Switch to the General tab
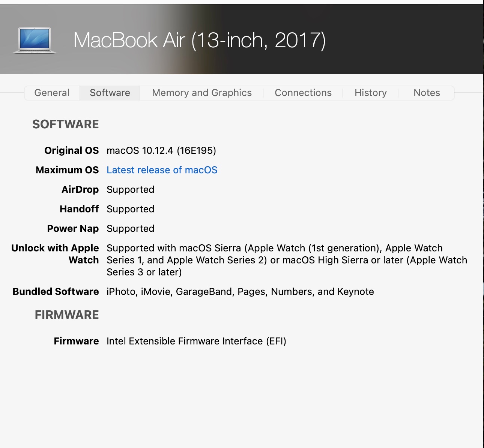This screenshot has width=484, height=448. coord(52,93)
